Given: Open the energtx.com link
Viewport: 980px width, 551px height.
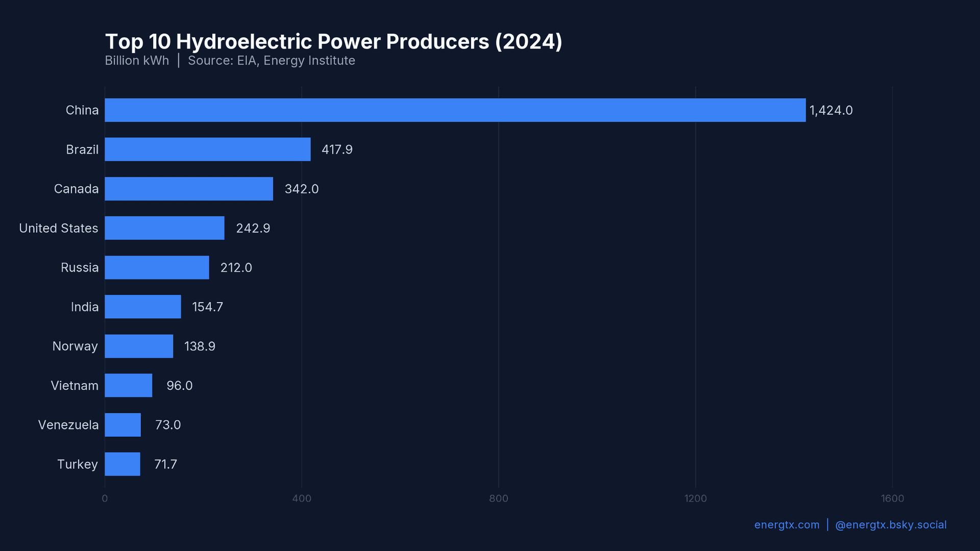Looking at the screenshot, I should point(786,524).
